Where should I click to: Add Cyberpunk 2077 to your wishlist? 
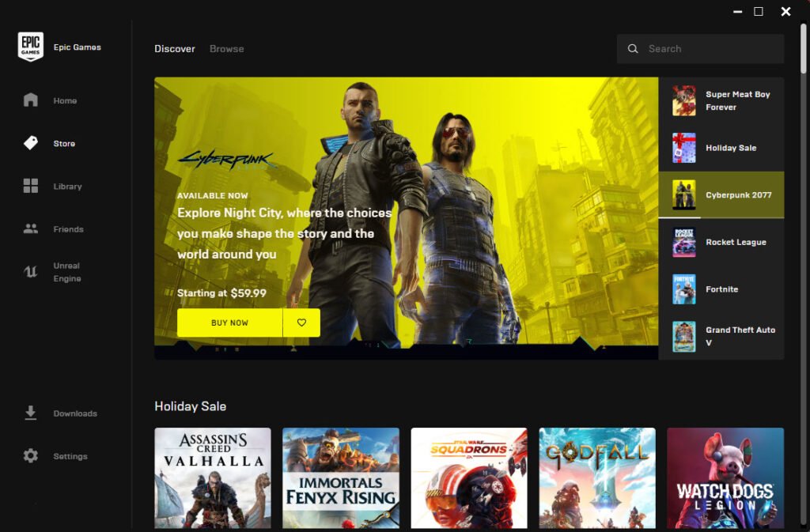tap(303, 323)
